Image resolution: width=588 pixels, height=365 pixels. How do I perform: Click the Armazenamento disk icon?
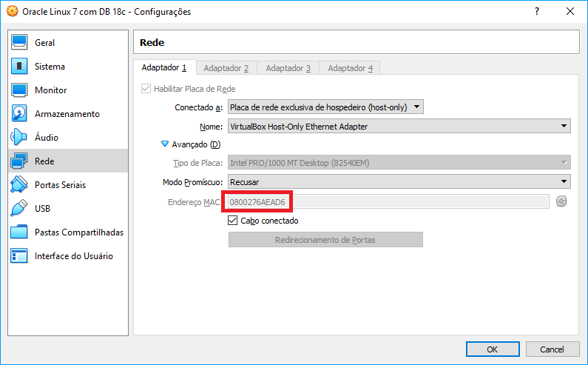[19, 113]
